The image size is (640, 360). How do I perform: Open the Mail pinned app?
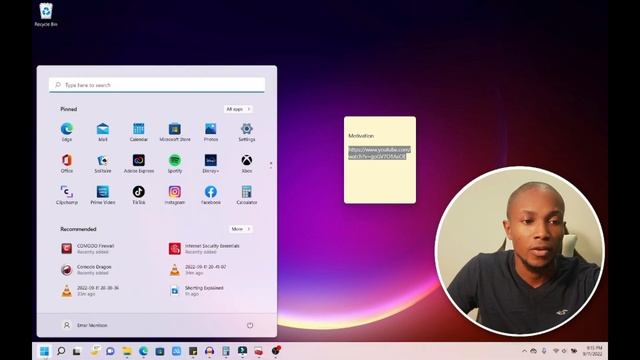coord(102,132)
